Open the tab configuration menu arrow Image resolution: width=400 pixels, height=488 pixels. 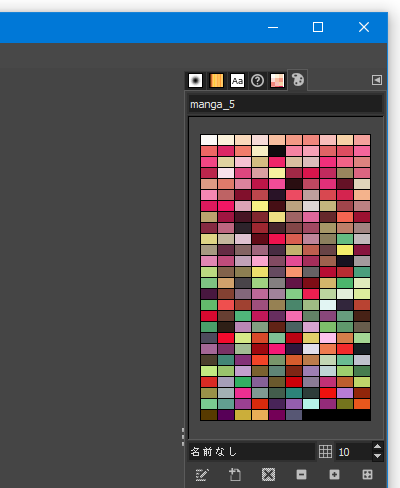coord(377,80)
